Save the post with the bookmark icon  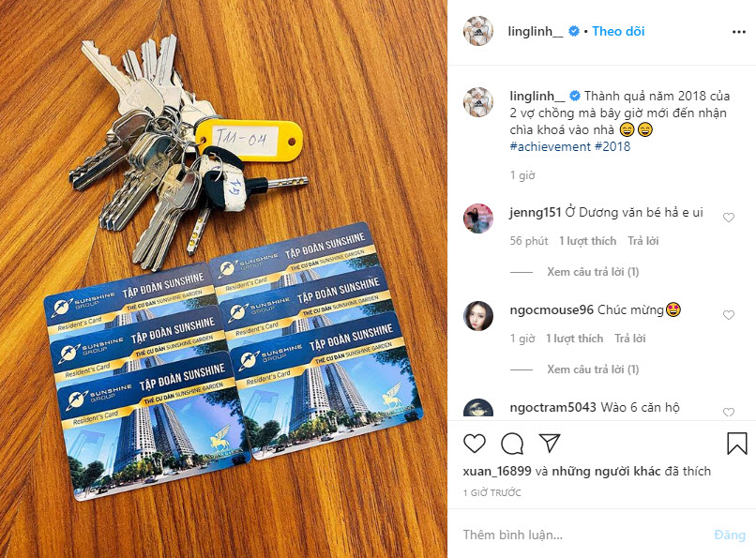(x=736, y=444)
